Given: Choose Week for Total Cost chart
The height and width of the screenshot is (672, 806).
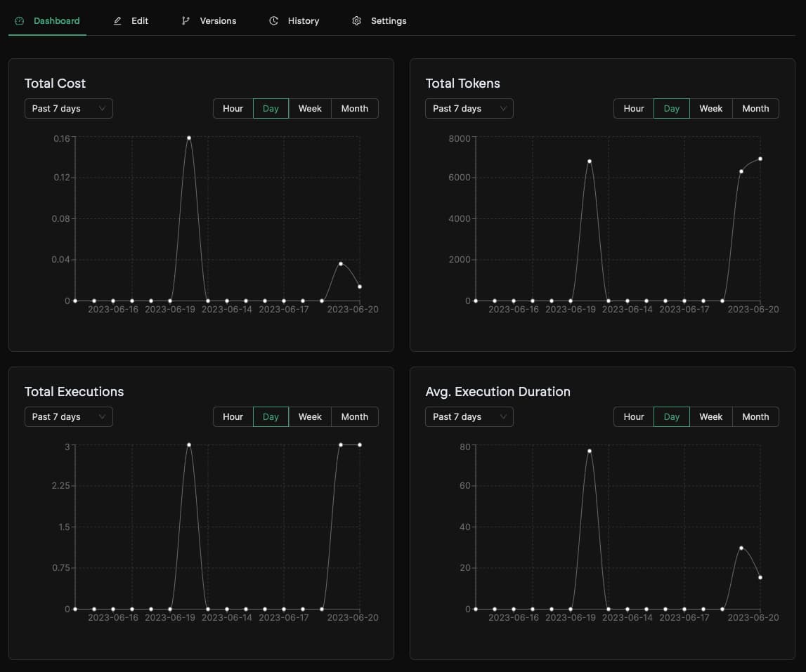Looking at the screenshot, I should click(x=310, y=109).
